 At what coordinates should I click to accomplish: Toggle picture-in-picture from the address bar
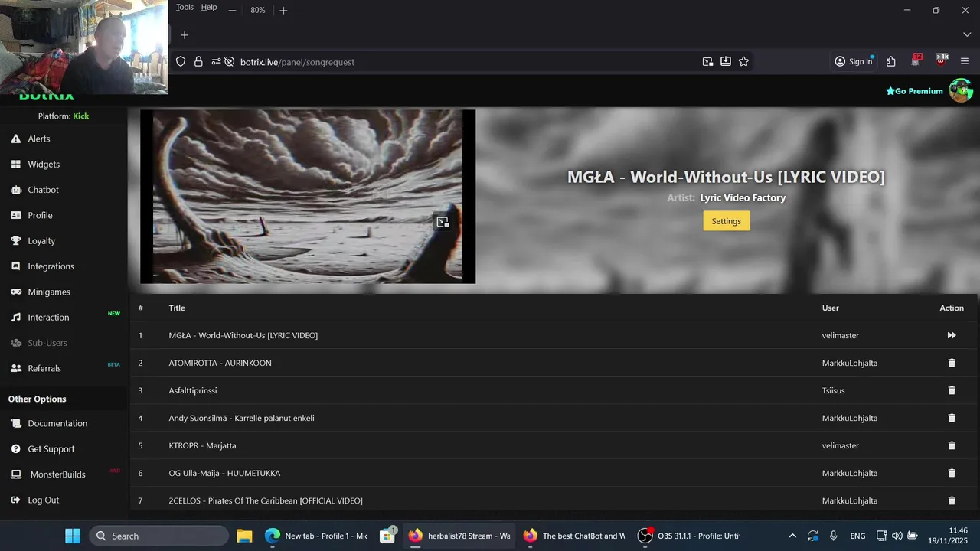pyautogui.click(x=707, y=62)
